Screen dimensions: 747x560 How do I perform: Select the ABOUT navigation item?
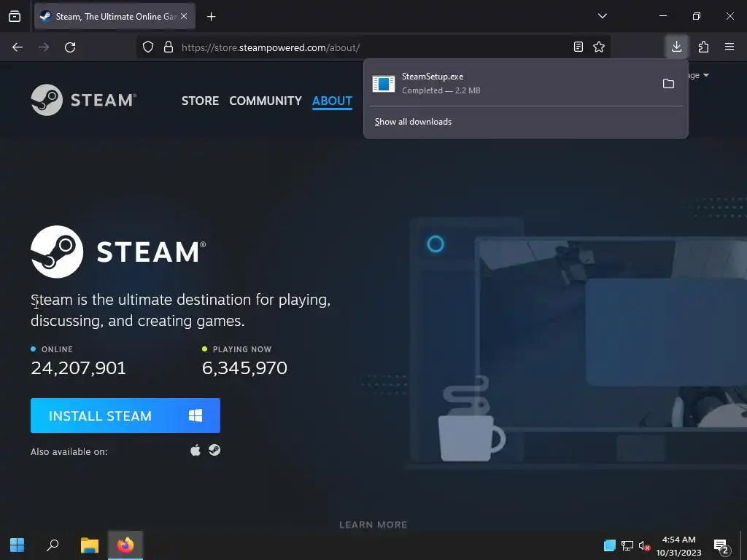tap(332, 101)
